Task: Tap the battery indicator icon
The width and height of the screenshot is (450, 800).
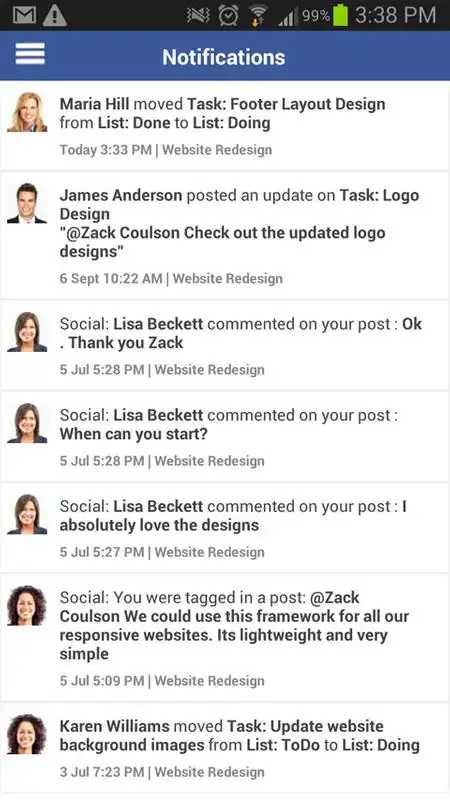Action: pos(340,15)
